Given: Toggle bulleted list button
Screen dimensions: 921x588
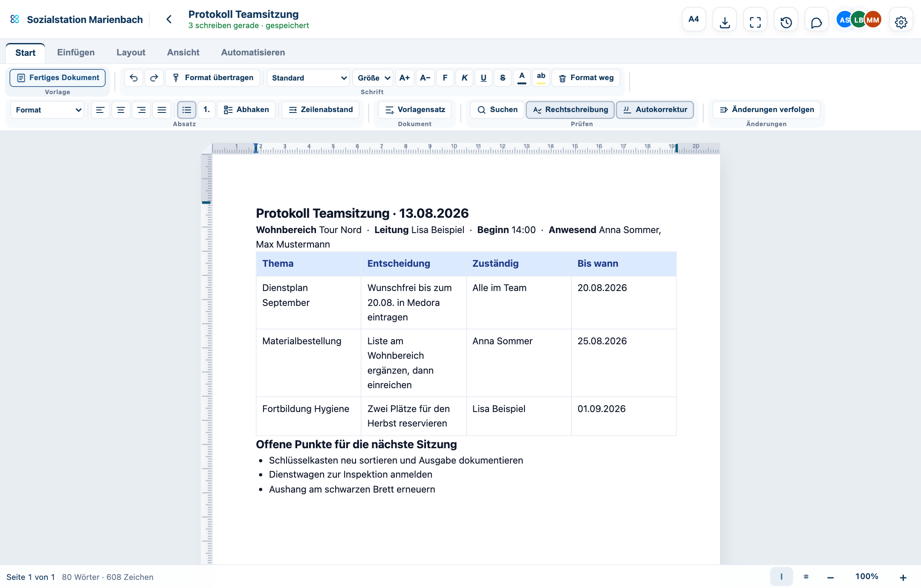Looking at the screenshot, I should click(x=187, y=110).
